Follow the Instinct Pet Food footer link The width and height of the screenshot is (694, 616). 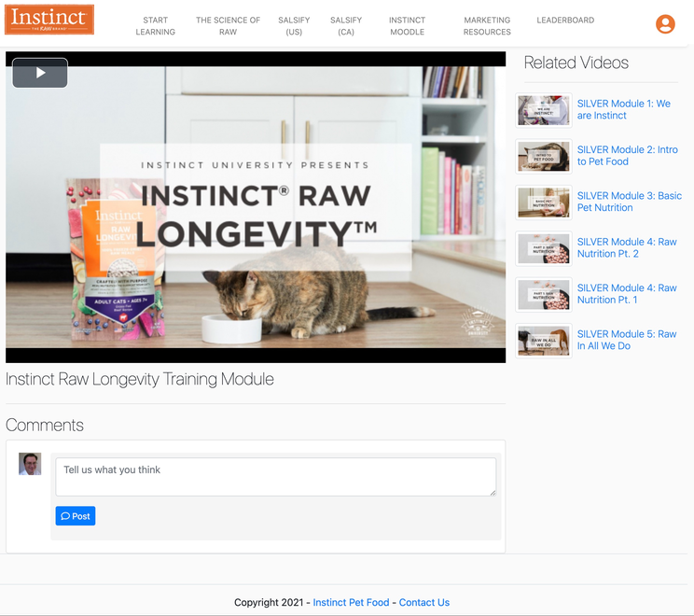tap(351, 602)
